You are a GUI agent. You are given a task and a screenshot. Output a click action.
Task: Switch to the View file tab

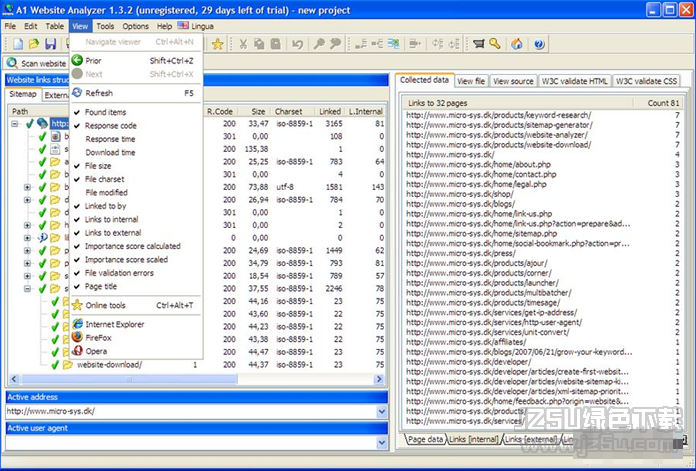[471, 81]
